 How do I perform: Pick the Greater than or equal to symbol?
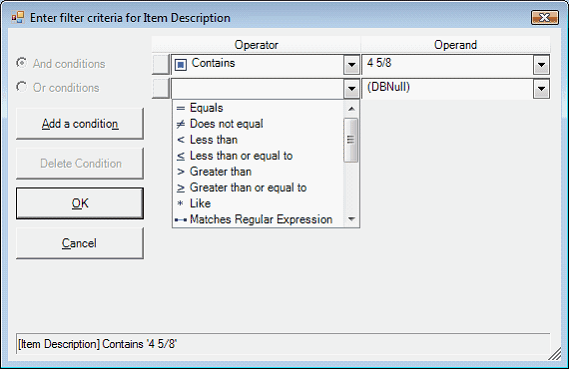coord(181,188)
